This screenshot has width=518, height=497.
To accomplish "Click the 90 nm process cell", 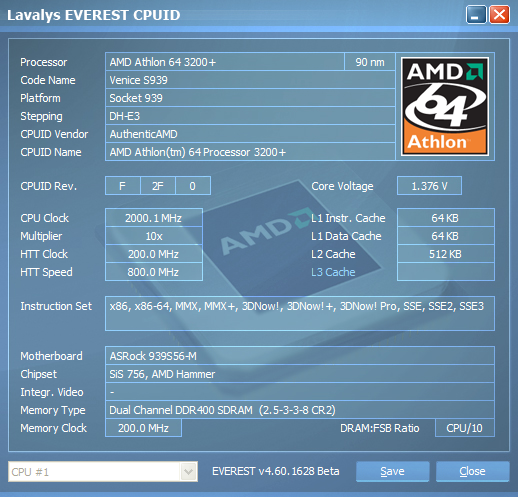I will tap(370, 62).
